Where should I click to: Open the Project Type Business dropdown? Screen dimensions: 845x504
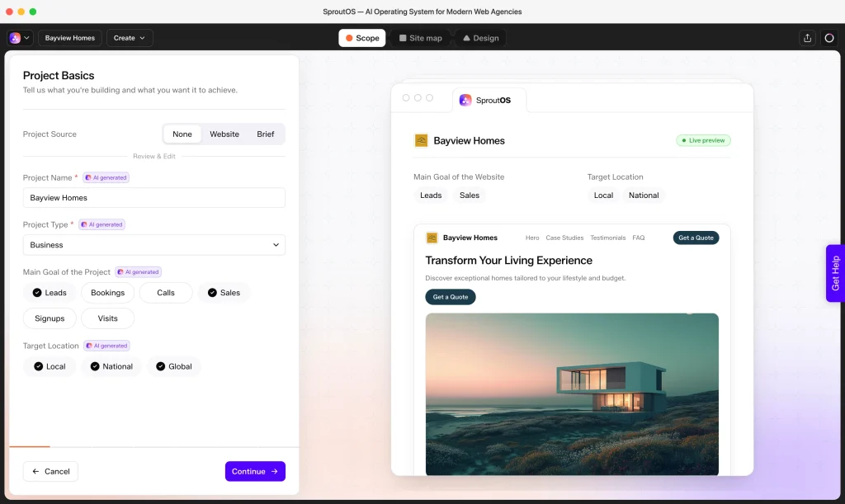click(154, 244)
